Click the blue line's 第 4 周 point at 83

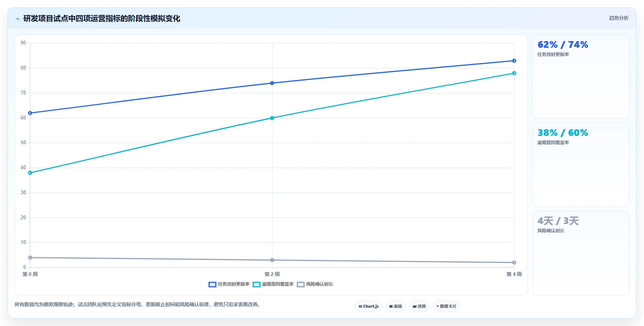tap(514, 61)
